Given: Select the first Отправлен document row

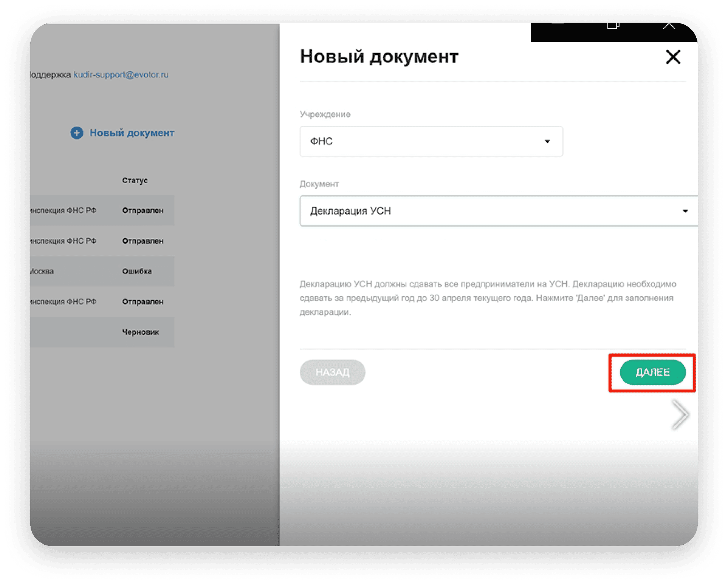Looking at the screenshot, I should coord(143,210).
